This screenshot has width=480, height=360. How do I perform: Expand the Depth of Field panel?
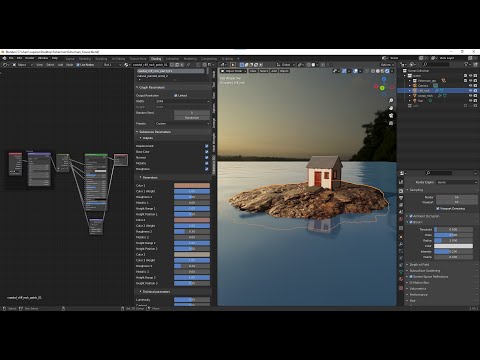[x=419, y=265]
